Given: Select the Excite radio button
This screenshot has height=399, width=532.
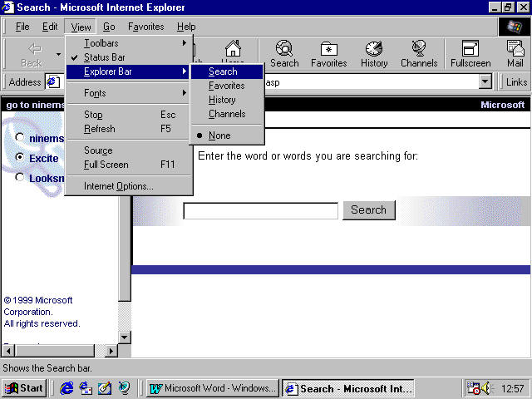Looking at the screenshot, I should (20, 157).
